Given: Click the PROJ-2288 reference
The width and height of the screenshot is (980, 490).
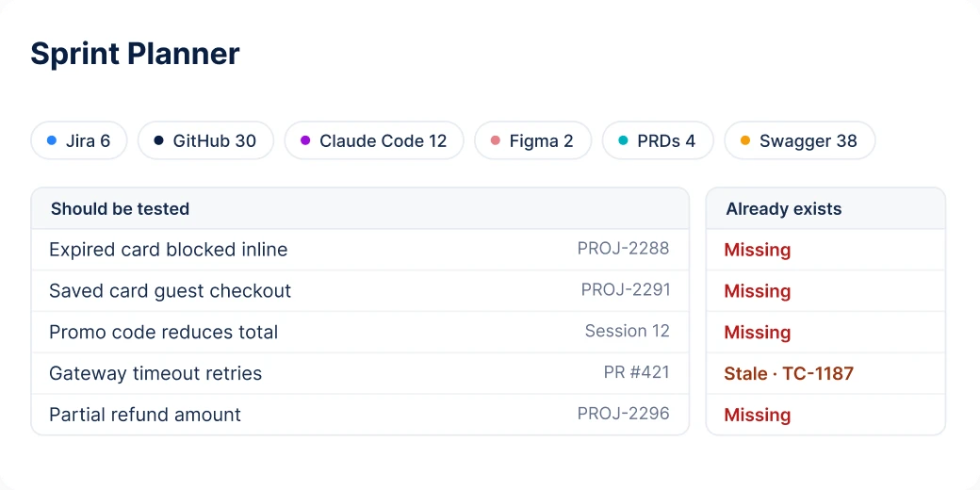Looking at the screenshot, I should pos(623,249).
